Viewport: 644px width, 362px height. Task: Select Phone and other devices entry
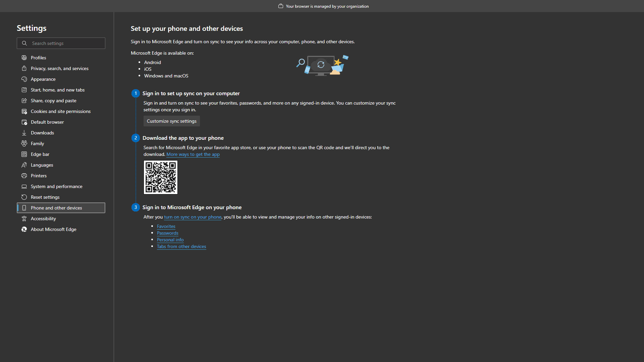[x=61, y=208]
